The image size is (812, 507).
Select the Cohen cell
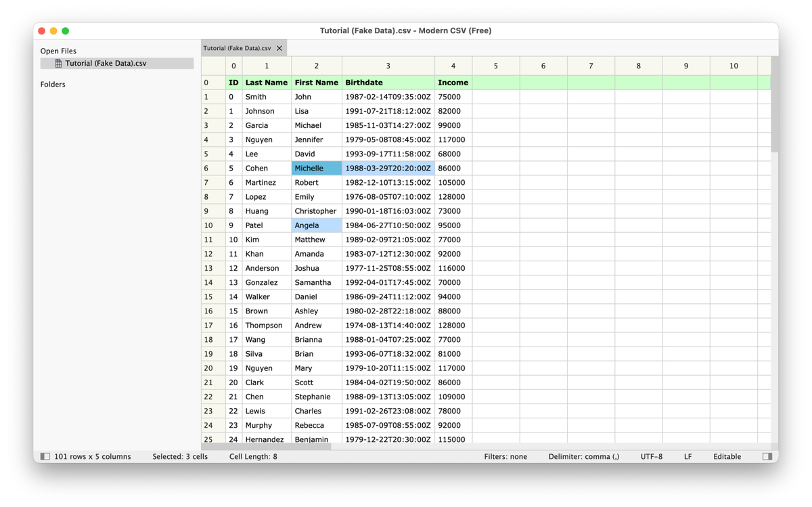tap(267, 168)
